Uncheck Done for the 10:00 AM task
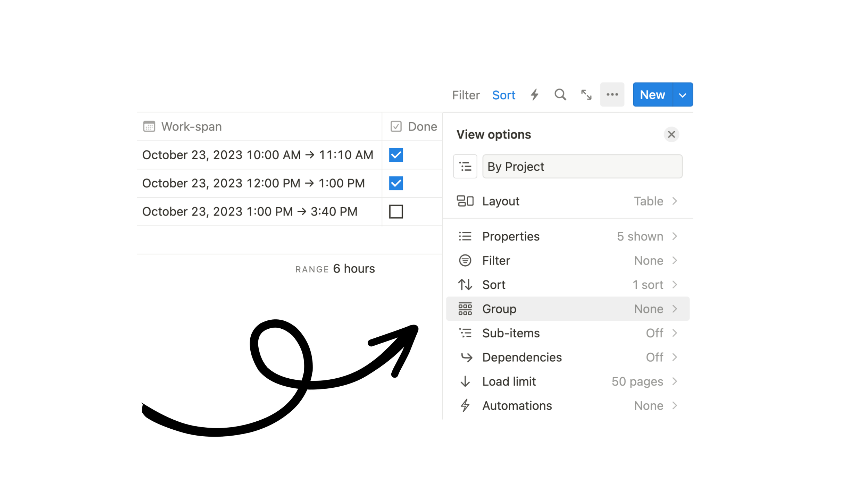 (x=395, y=155)
